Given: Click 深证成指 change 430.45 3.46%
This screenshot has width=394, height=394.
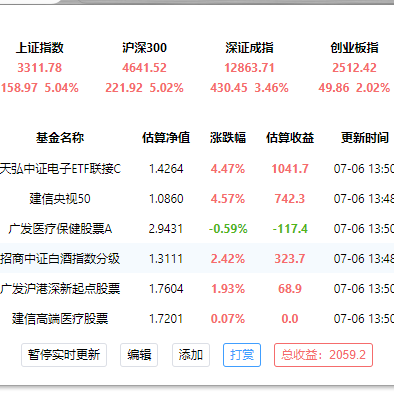Looking at the screenshot, I should pos(249,88).
